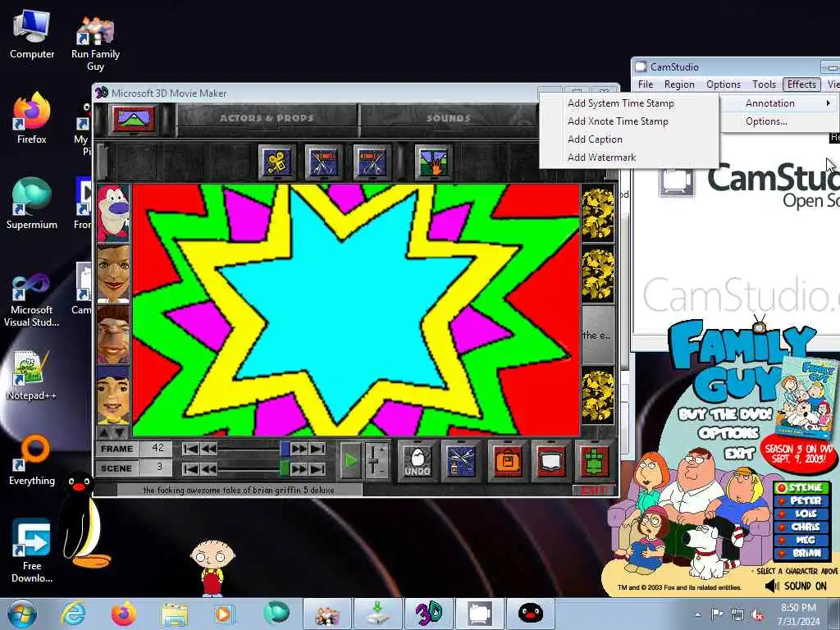Viewport: 840px width, 630px height.
Task: Click the first scissors scene-organizer tool
Action: pyautogui.click(x=323, y=162)
